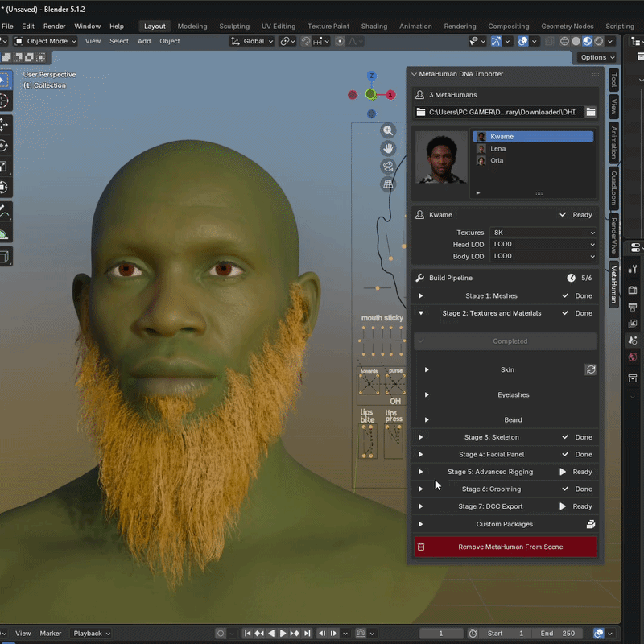Open the Global transform orientation dropdown
The image size is (644, 644).
(x=252, y=41)
